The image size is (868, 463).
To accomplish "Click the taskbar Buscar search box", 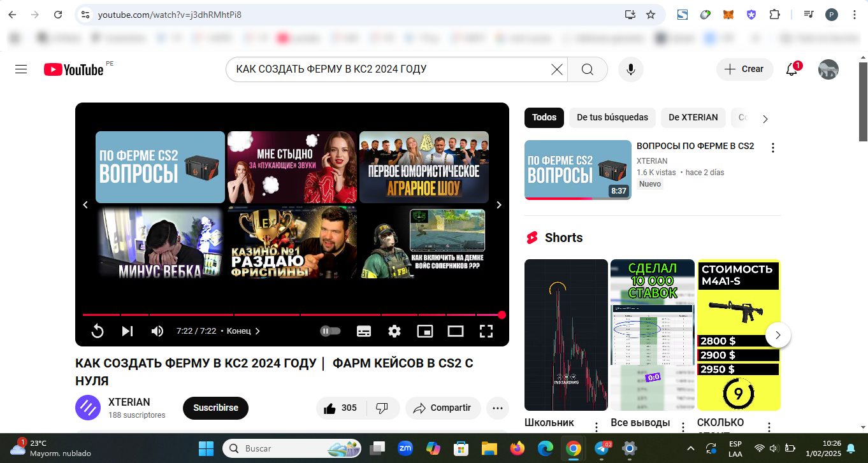I will pos(292,448).
